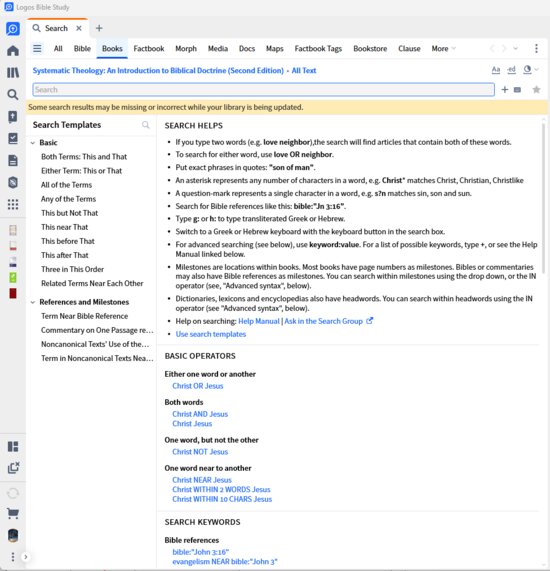Select the Clause tab
Image resolution: width=550 pixels, height=571 pixels.
tap(409, 48)
